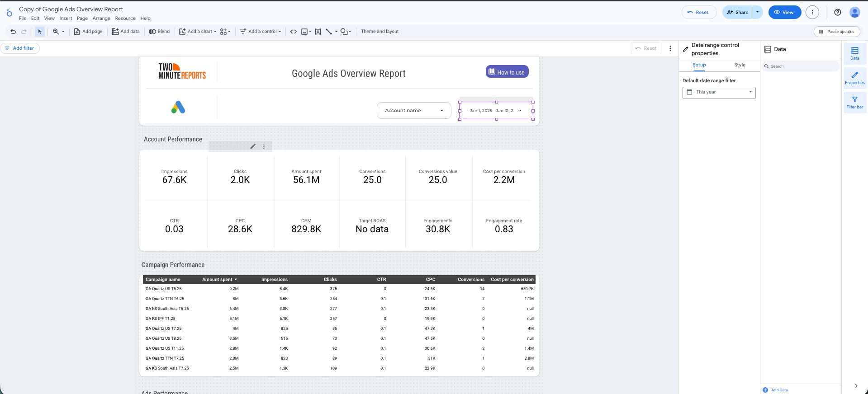Click the How to use button

(507, 72)
